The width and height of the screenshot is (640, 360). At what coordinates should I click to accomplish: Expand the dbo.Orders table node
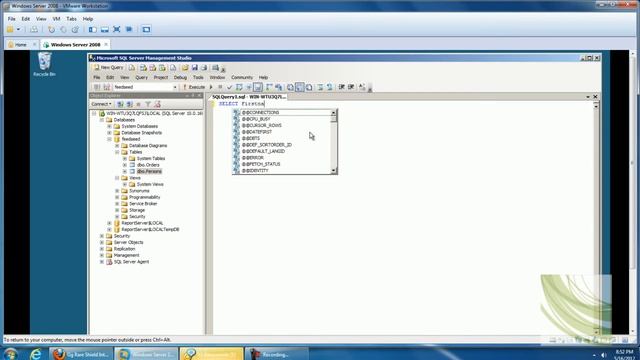pos(125,165)
